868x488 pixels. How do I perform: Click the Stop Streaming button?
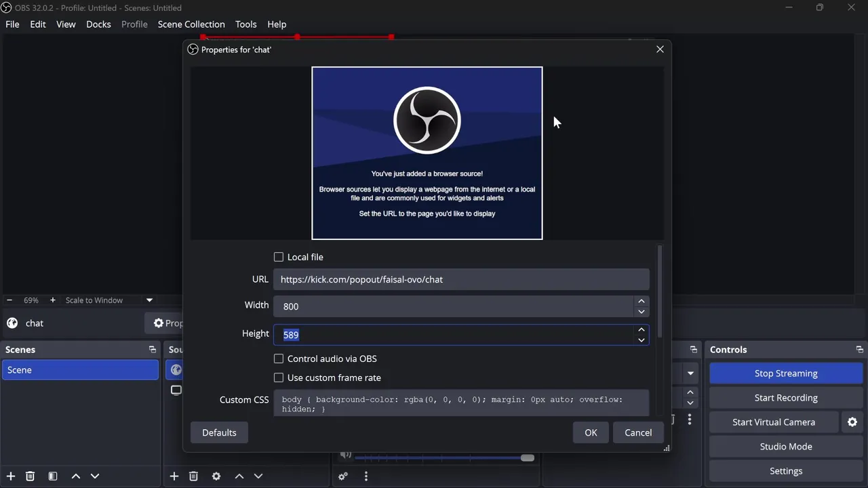[786, 373]
